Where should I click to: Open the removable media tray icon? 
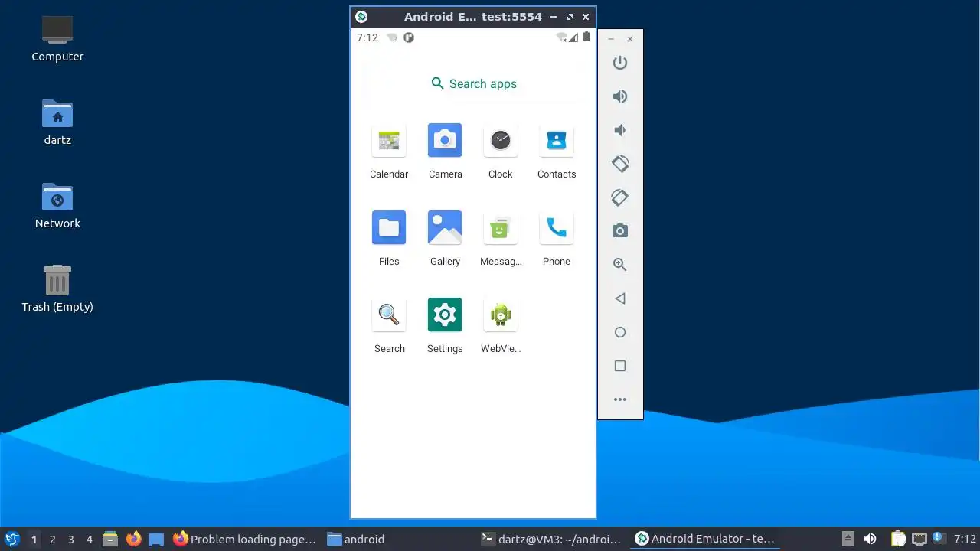[848, 539]
